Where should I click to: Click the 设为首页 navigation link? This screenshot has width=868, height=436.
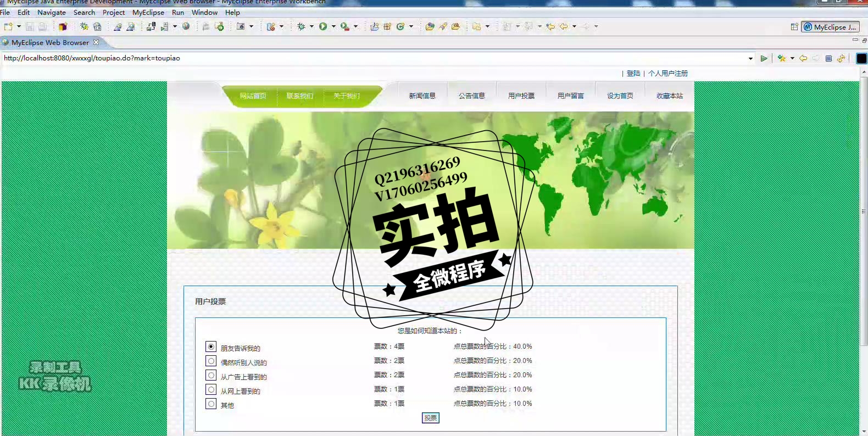tap(620, 96)
